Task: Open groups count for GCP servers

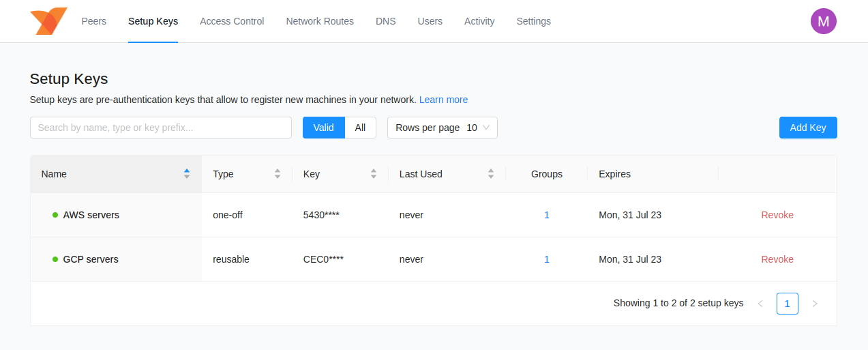Action: pos(547,259)
